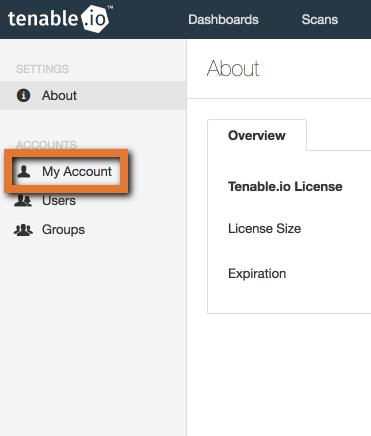Open the Groups text link
This screenshot has height=436, width=371.
pos(63,230)
